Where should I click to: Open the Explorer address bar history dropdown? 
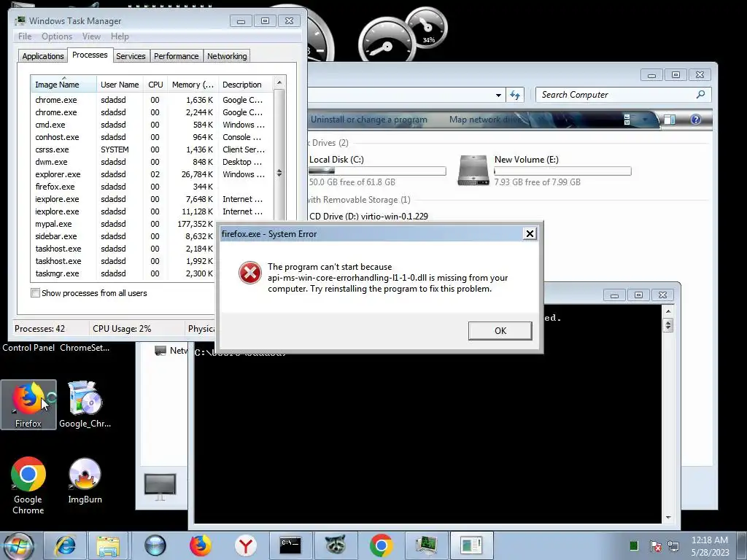click(x=498, y=95)
